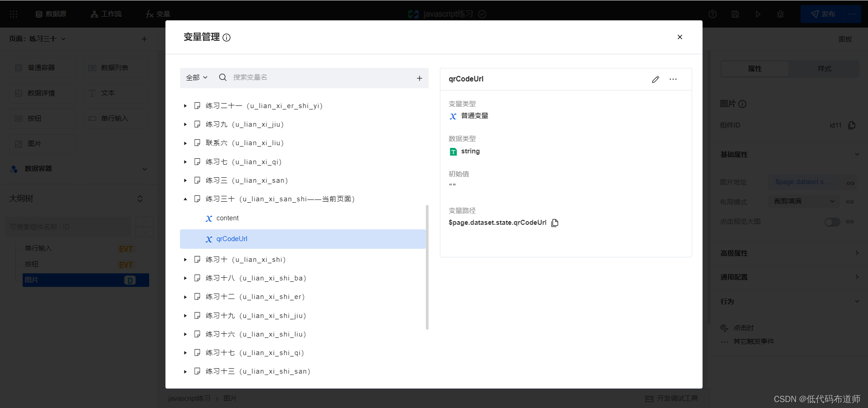Close the 变量管理 dialog

(679, 37)
